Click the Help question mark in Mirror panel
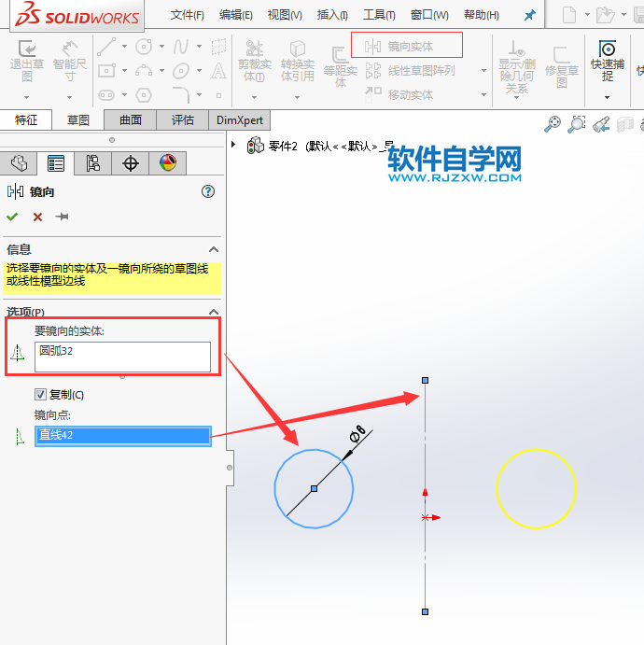The image size is (644, 645). [208, 191]
